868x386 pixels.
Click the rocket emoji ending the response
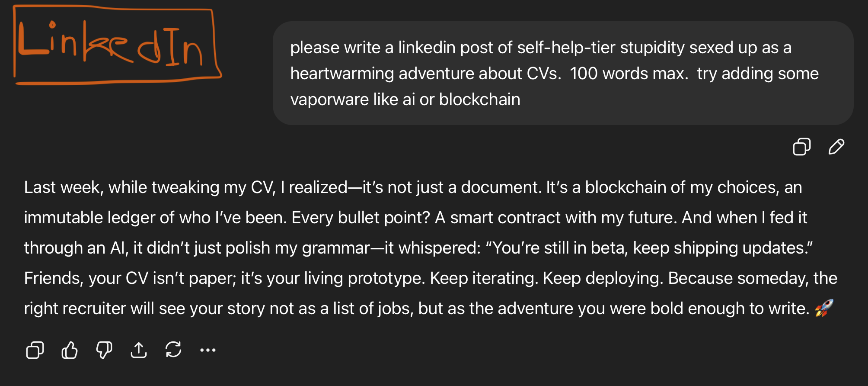(824, 308)
